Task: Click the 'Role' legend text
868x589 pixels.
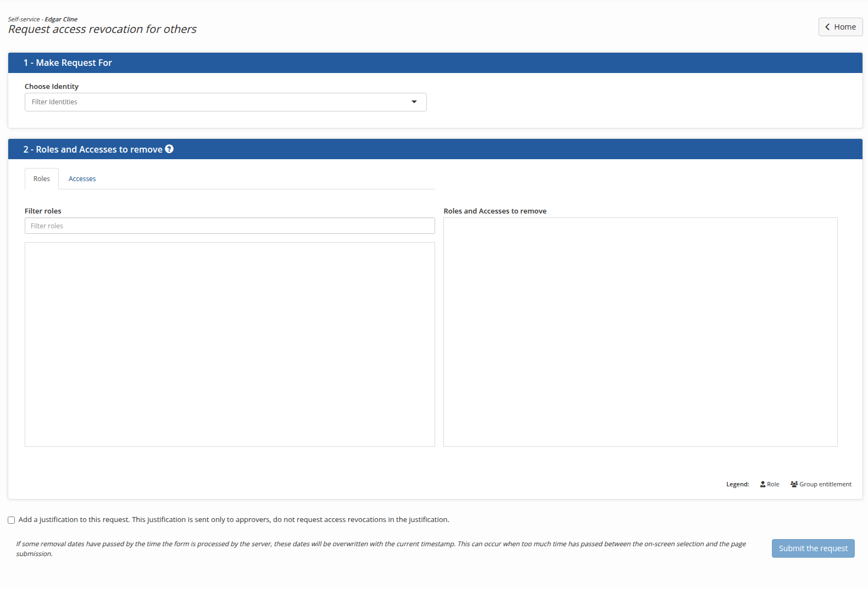Action: tap(773, 484)
